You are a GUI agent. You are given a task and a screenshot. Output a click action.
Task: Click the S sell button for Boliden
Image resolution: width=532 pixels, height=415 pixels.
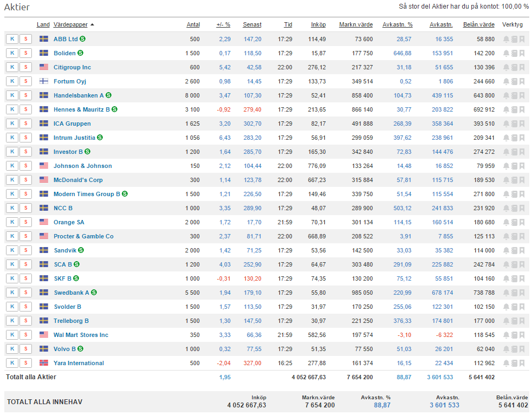point(26,53)
